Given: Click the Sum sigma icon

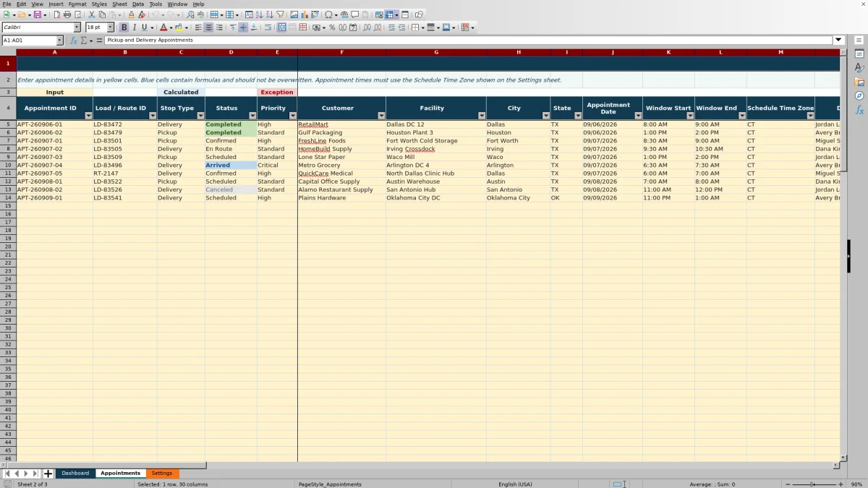Looking at the screenshot, I should (84, 40).
